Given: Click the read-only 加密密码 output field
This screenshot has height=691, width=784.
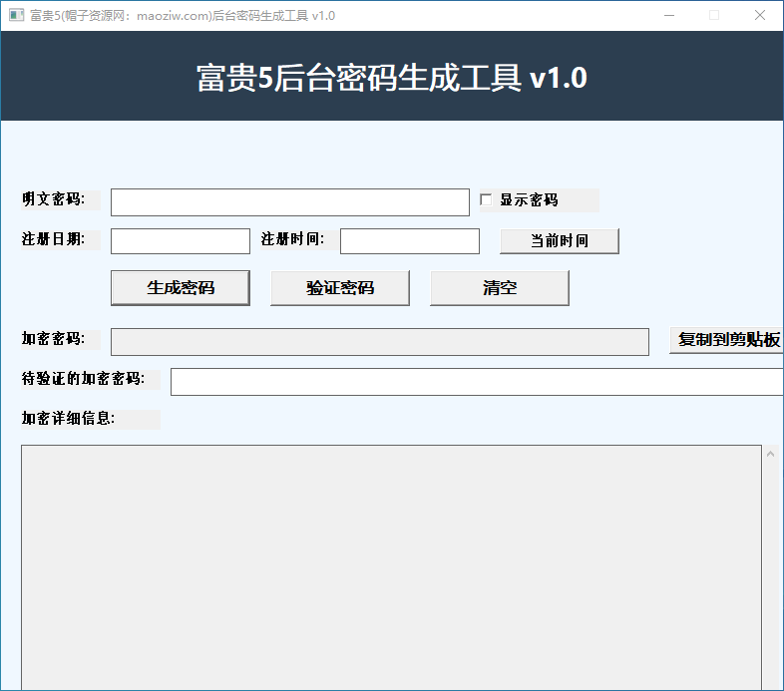Looking at the screenshot, I should coord(379,342).
